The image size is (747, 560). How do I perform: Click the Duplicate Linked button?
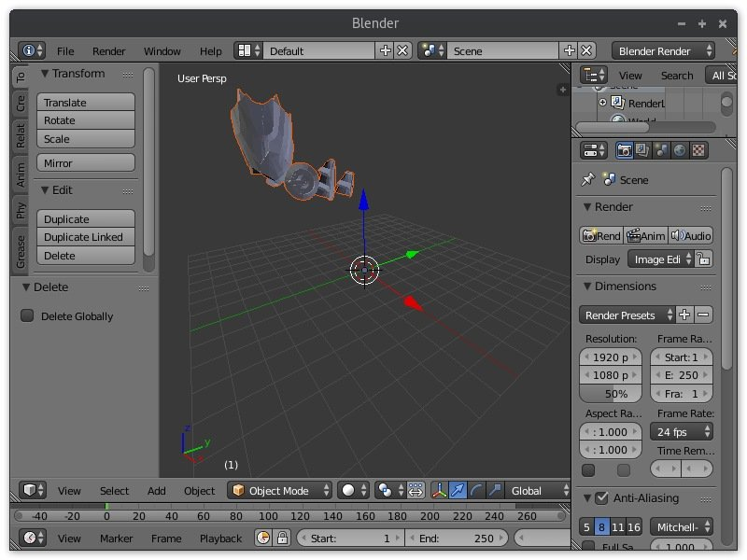point(86,237)
